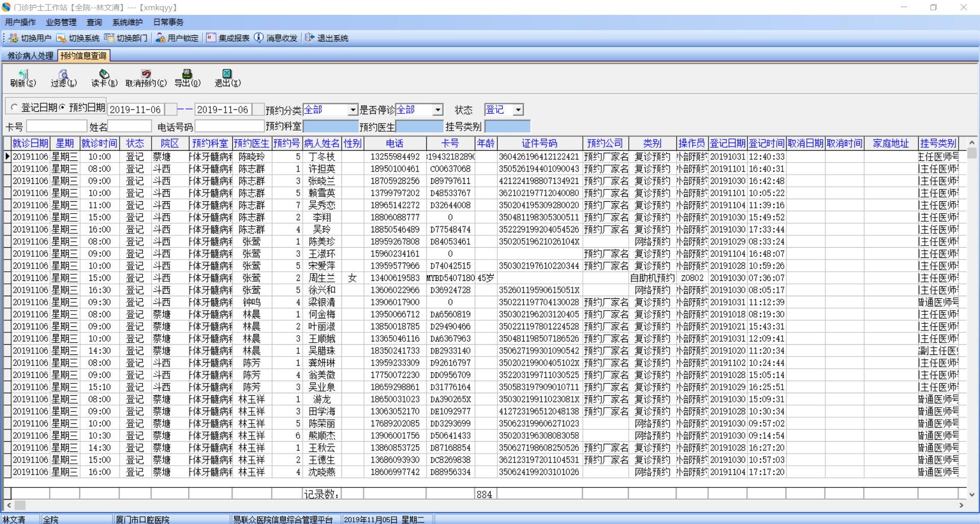The width and height of the screenshot is (980, 524).
Task: Sort by 登记日期 column header
Action: coord(727,144)
